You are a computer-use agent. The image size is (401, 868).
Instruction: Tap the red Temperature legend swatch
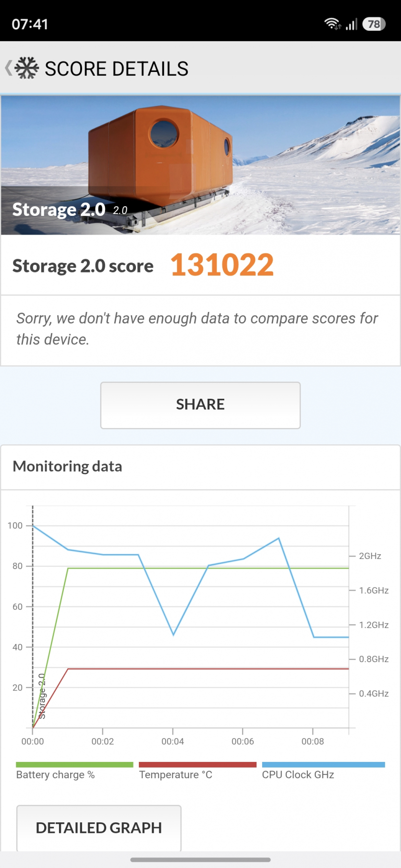pyautogui.click(x=197, y=765)
